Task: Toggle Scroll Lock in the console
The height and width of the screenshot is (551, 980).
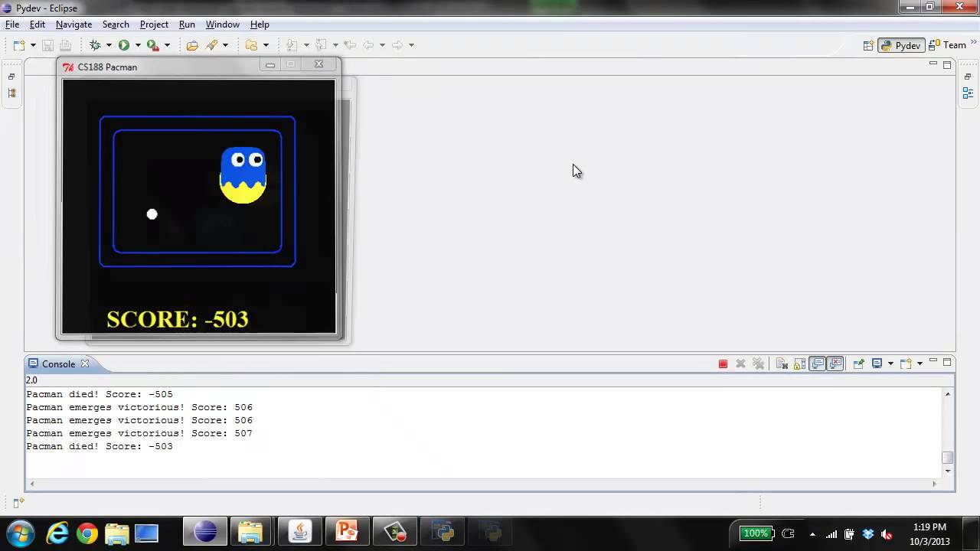Action: pos(799,364)
